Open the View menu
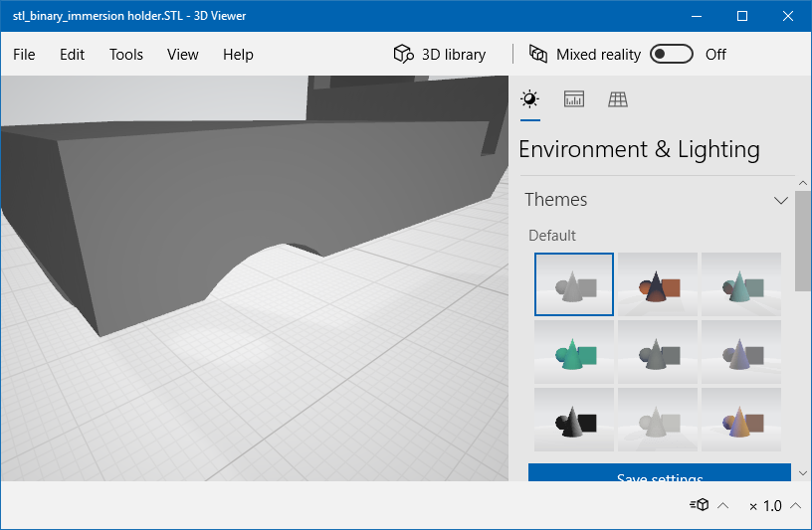 [183, 55]
